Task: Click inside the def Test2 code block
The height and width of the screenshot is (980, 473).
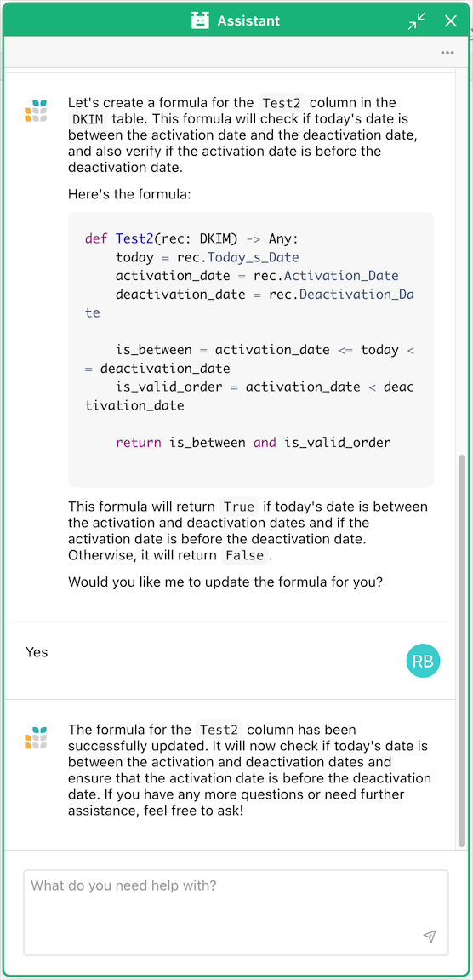Action: click(x=251, y=350)
